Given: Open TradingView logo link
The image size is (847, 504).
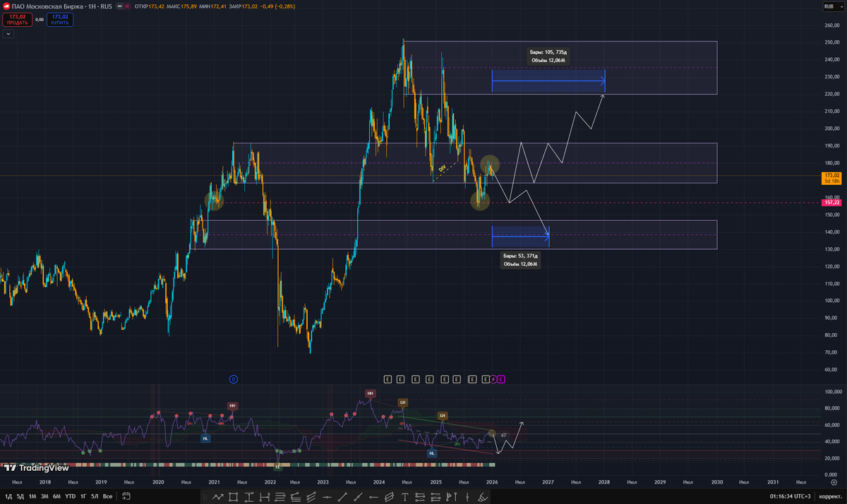Looking at the screenshot, I should coord(37,467).
